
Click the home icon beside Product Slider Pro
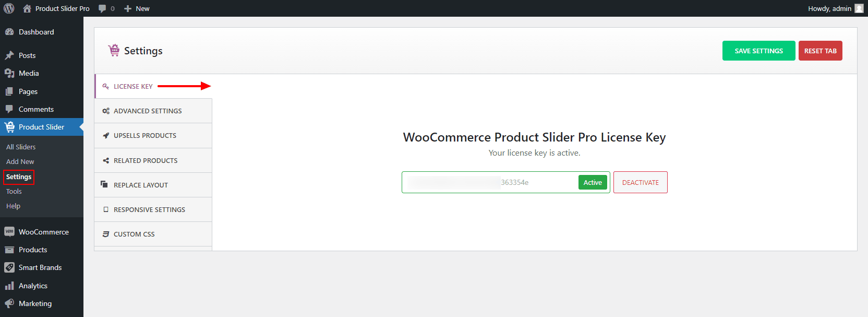(27, 8)
